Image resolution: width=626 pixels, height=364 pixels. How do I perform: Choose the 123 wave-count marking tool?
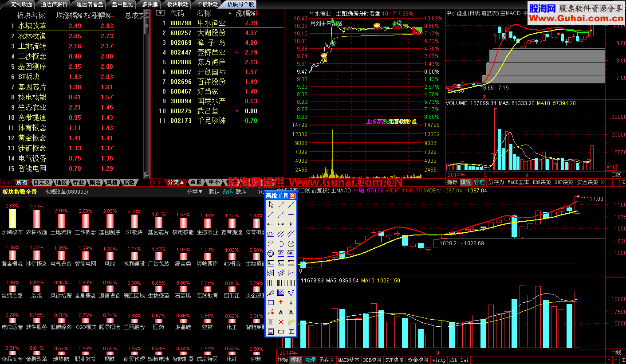coord(271,234)
